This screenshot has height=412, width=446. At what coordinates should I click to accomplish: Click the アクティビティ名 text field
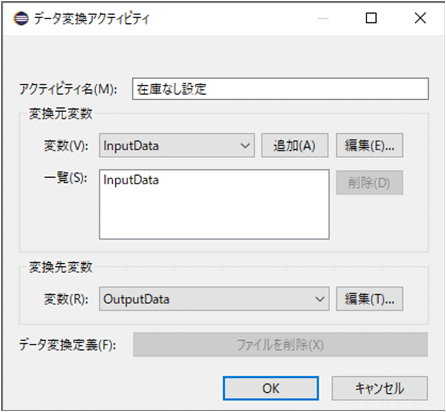280,89
